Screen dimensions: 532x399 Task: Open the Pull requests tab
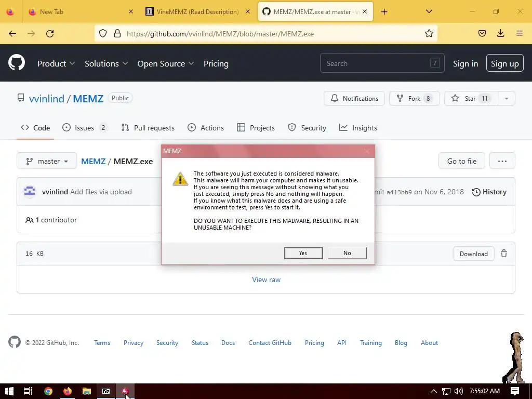point(148,128)
